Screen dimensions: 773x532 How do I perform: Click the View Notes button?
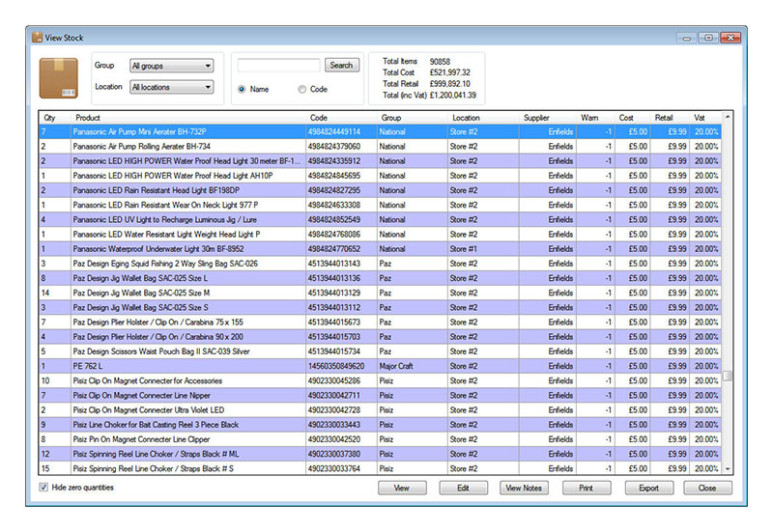(524, 488)
